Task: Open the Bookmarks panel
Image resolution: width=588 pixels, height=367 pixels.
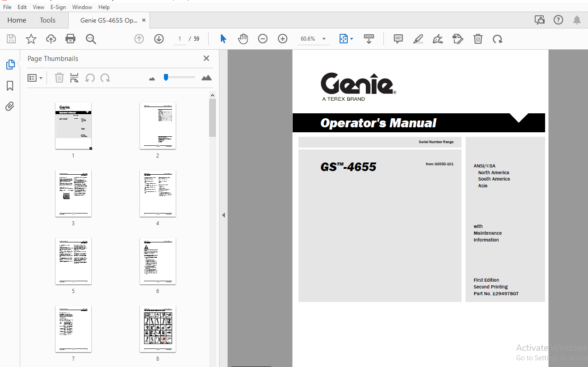Action: [x=10, y=86]
